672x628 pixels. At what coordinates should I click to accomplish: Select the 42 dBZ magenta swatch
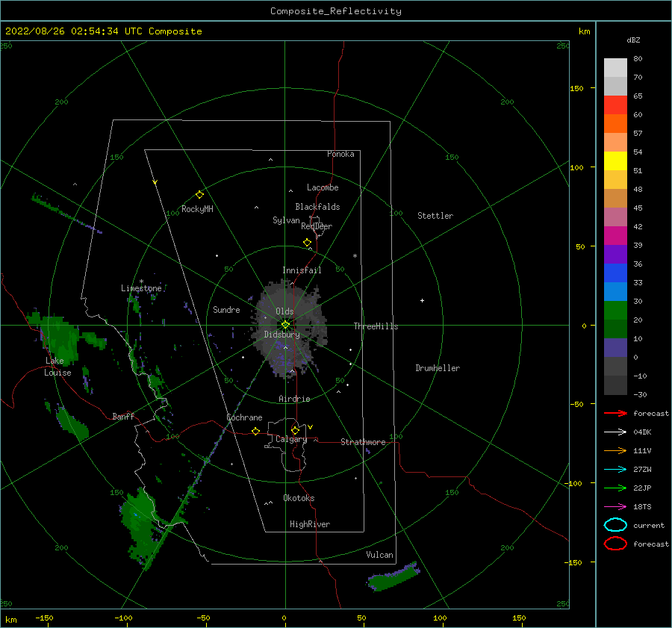(x=615, y=235)
